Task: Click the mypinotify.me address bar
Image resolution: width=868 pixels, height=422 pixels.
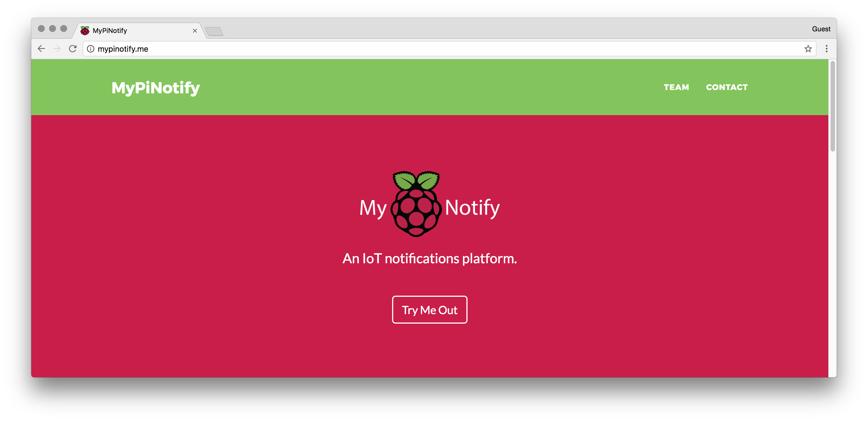Action: point(438,49)
